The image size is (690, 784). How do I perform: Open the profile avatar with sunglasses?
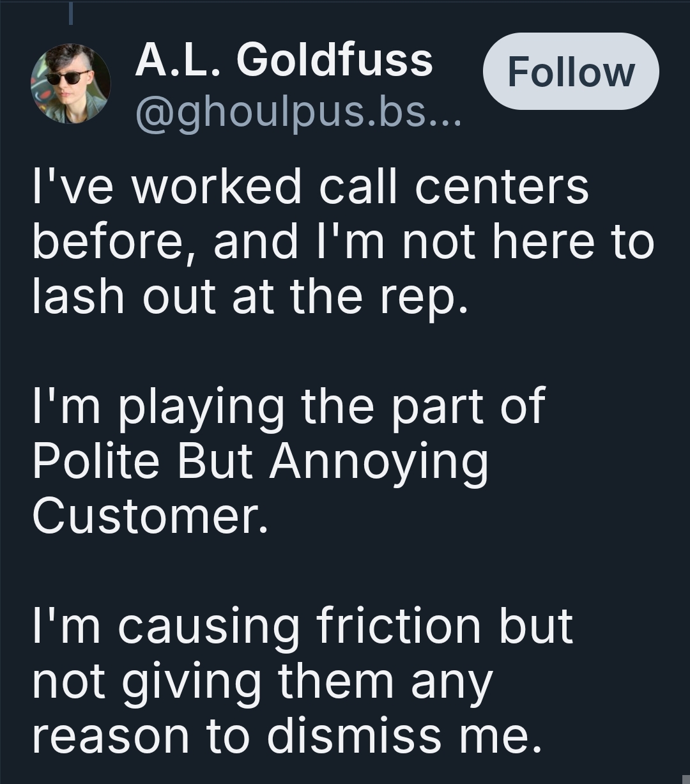[x=70, y=84]
